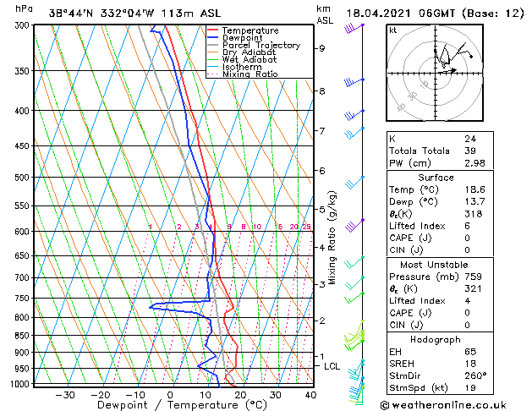Screen dimensions: 532x411
Task: Click the mixing ratio line label 1
Action: [150, 227]
